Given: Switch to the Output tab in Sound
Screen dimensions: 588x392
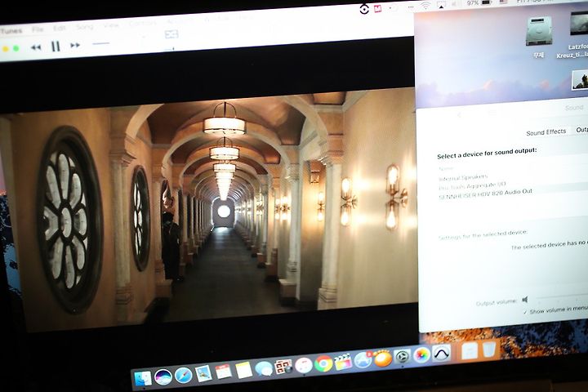Looking at the screenshot, I should pos(581,130).
